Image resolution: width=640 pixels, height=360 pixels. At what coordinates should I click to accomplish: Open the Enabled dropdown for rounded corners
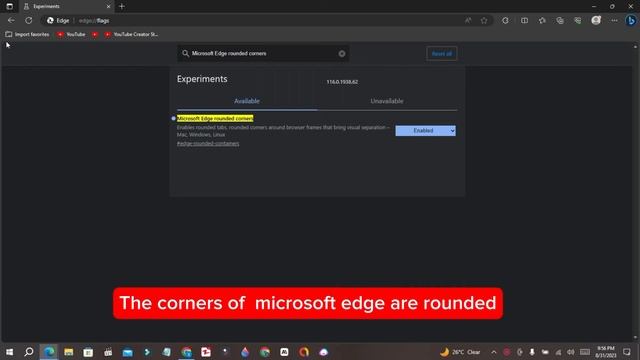(425, 131)
